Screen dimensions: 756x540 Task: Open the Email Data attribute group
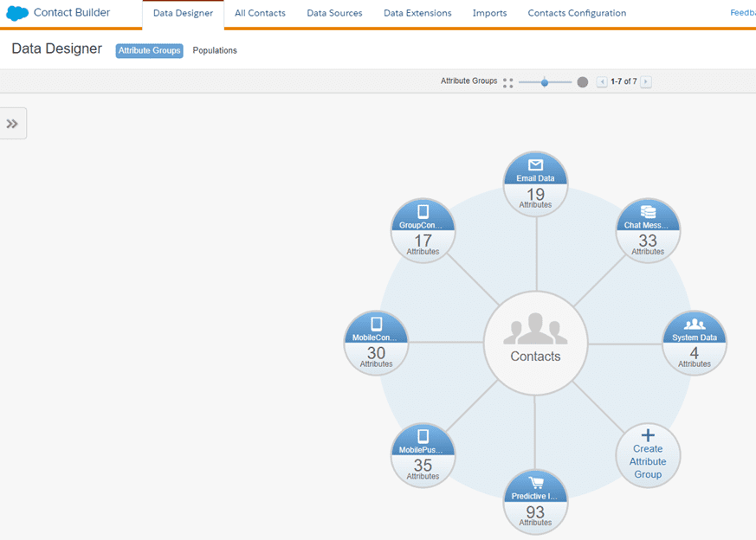coord(535,183)
